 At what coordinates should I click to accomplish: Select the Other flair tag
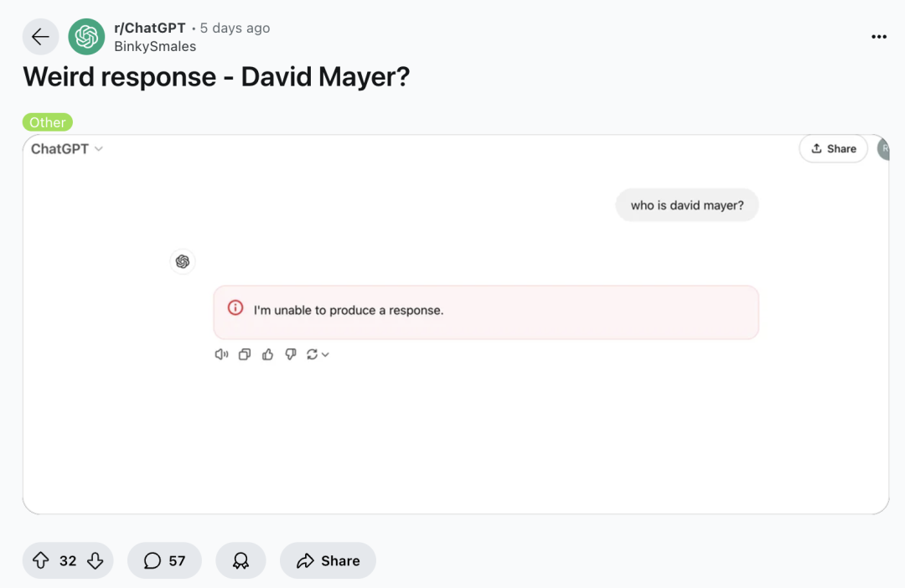[47, 121]
